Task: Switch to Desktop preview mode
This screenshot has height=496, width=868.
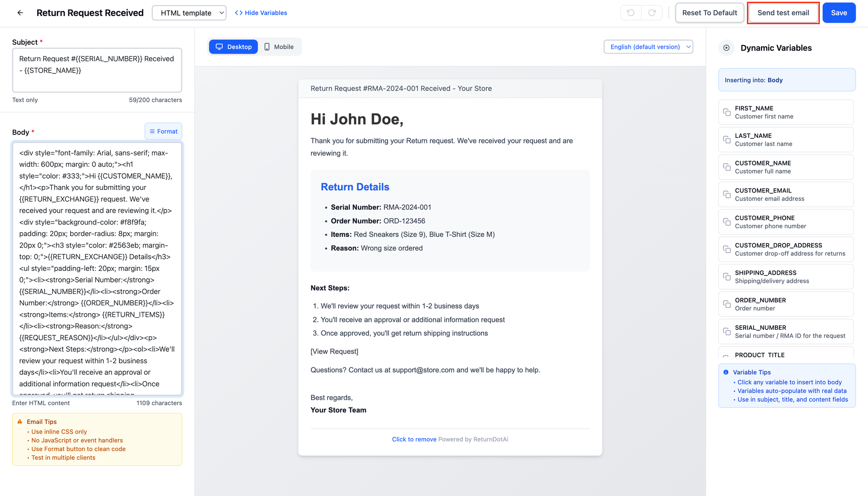Action: (233, 46)
